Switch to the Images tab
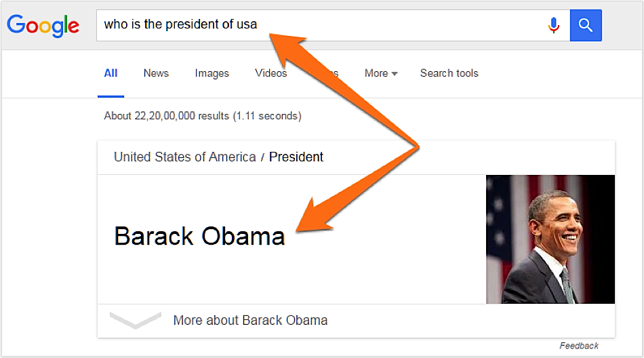Image resolution: width=644 pixels, height=358 pixels. (212, 73)
